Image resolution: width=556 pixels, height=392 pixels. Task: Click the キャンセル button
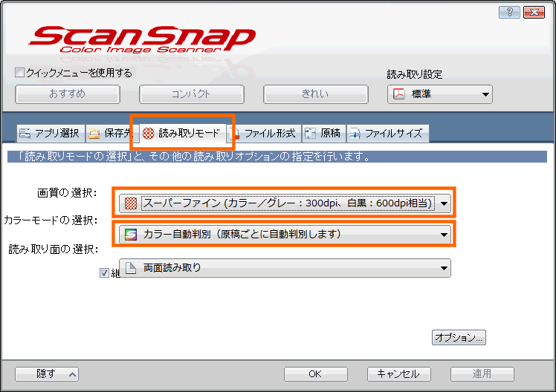[398, 374]
